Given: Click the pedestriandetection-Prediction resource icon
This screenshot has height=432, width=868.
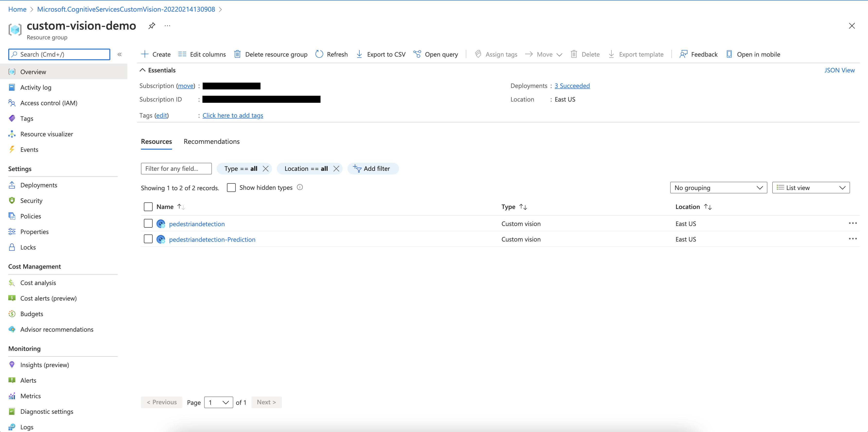Looking at the screenshot, I should point(161,239).
